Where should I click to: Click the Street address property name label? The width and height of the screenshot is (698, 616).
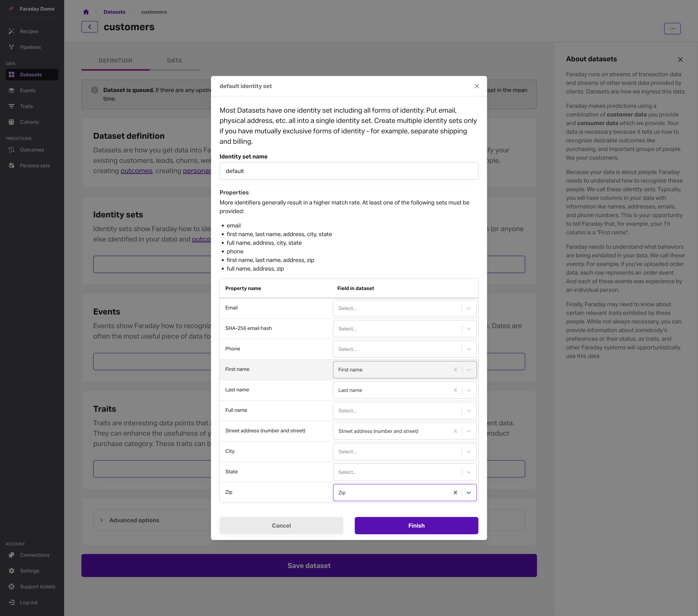[x=265, y=431]
